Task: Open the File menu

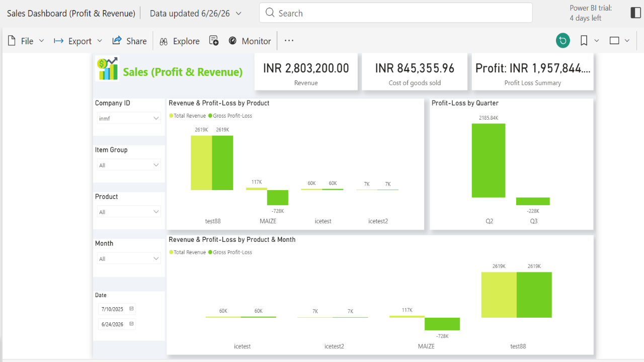Action: pos(26,41)
